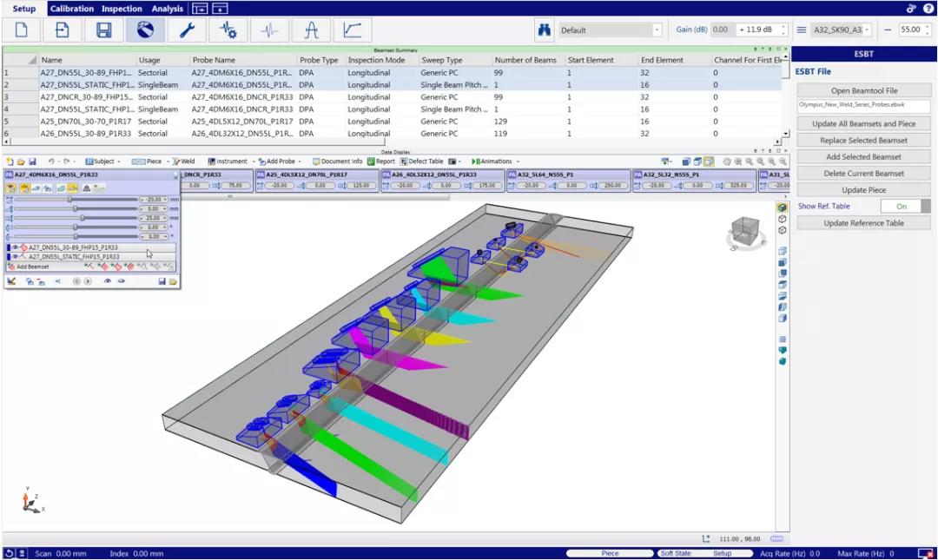
Task: Click the graph curve toolbar icon
Action: (353, 30)
